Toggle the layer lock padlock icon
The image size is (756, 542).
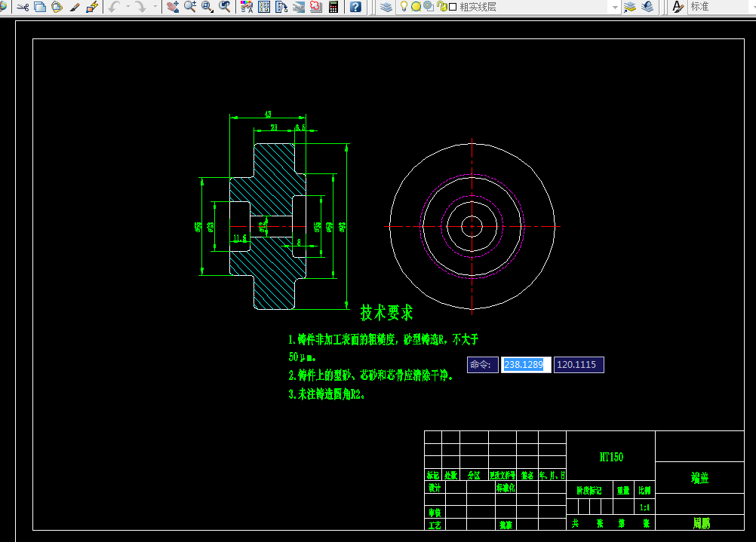[441, 7]
